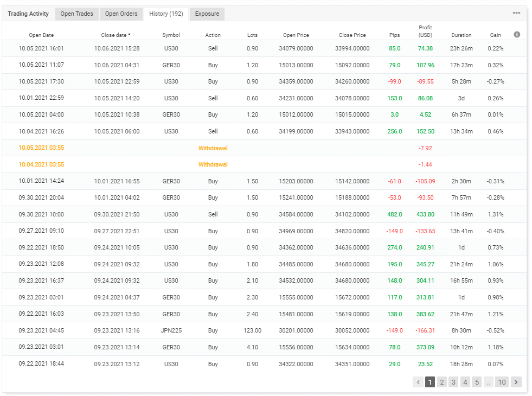Sort by Gain column header
Image resolution: width=532 pixels, height=396 pixels.
tap(495, 35)
